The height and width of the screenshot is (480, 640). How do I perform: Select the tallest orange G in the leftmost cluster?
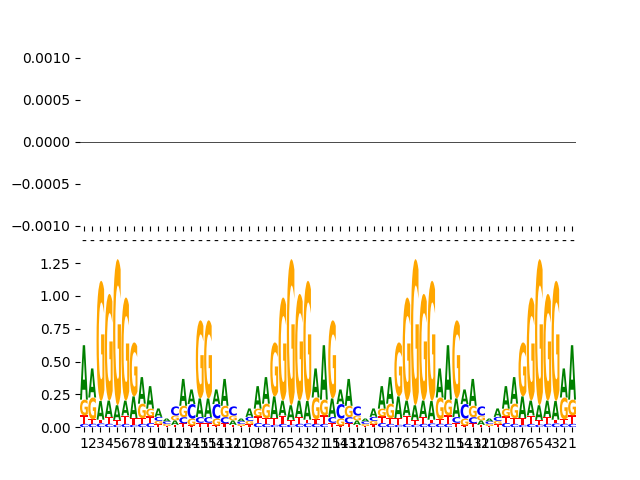point(117,320)
